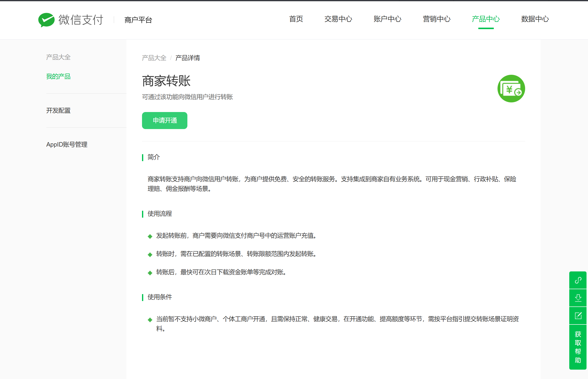Image resolution: width=588 pixels, height=379 pixels.
Task: Open AppID账号管理 in the left sidebar
Action: 67,145
